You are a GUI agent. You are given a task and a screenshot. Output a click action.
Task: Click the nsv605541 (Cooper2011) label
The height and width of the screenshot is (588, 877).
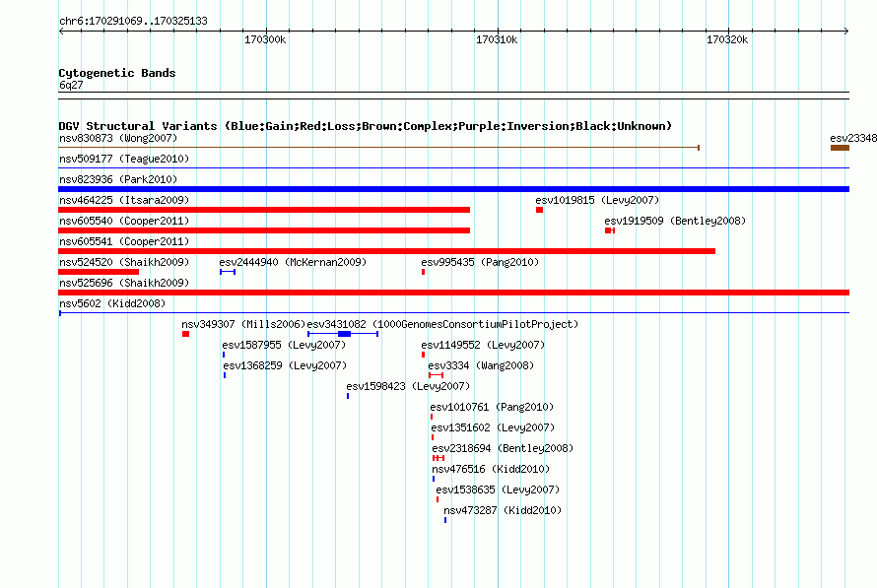click(x=124, y=241)
